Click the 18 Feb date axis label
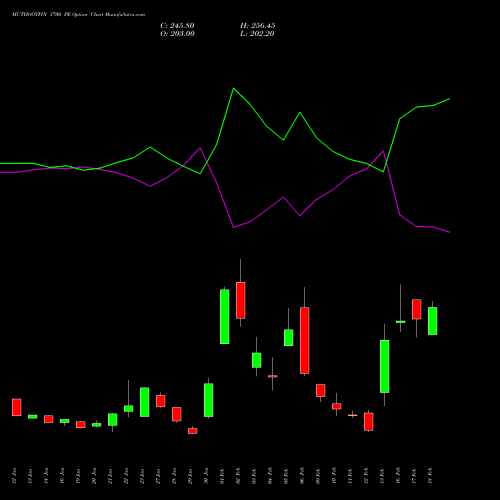 click(430, 476)
